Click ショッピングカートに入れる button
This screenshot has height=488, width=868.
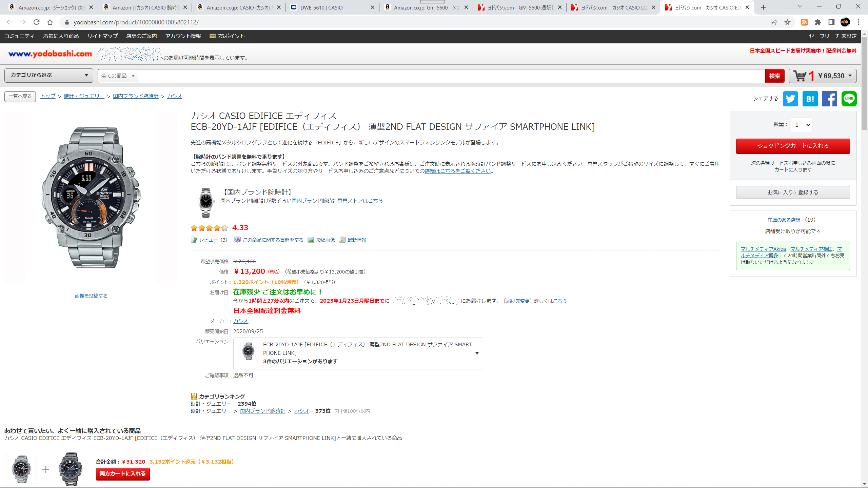click(793, 146)
